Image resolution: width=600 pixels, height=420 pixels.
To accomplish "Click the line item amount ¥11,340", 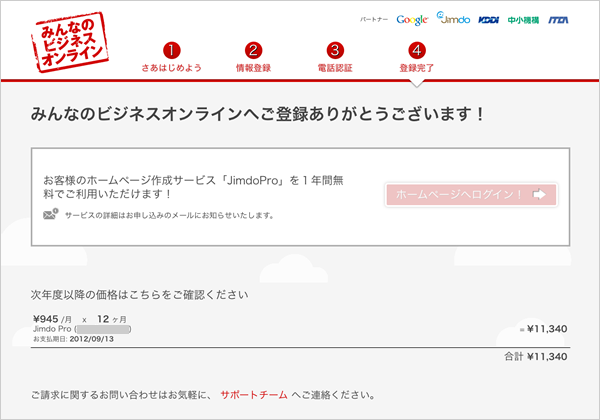I will tap(547, 329).
